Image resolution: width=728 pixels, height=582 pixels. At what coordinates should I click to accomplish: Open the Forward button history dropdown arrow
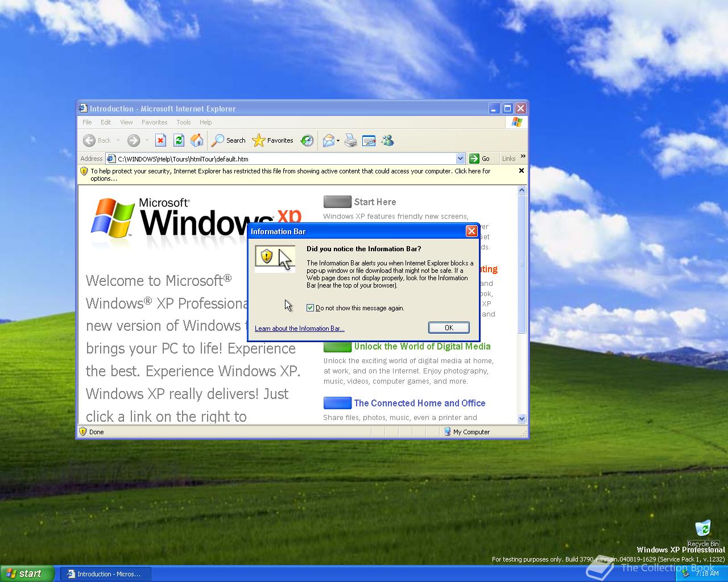(147, 140)
